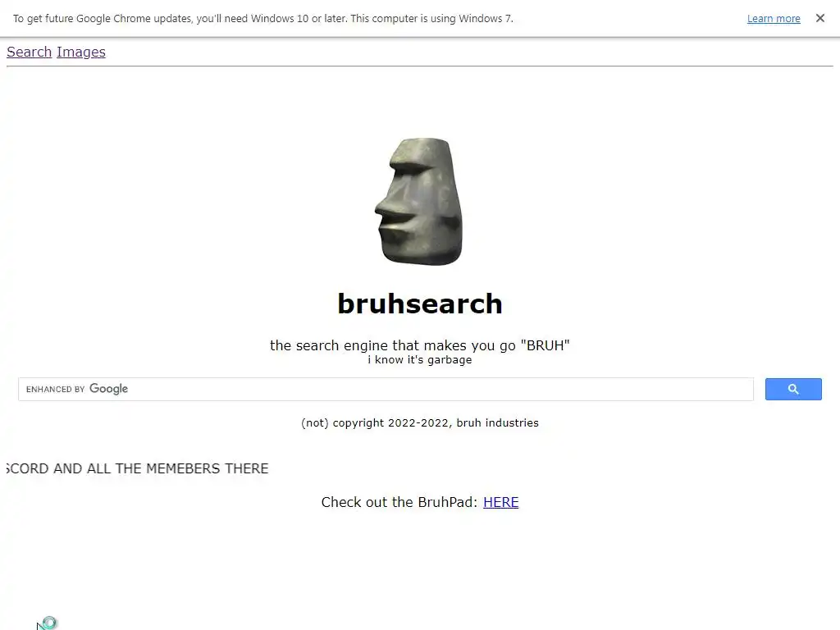Click the bruhsearch title heading
Image resolution: width=840 pixels, height=630 pixels.
pyautogui.click(x=420, y=304)
